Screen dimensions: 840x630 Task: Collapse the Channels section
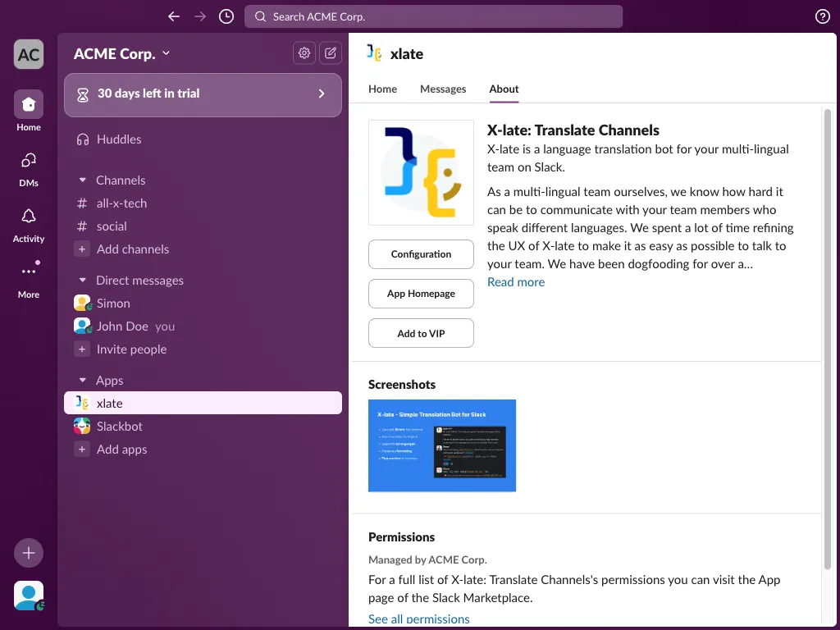(x=83, y=180)
